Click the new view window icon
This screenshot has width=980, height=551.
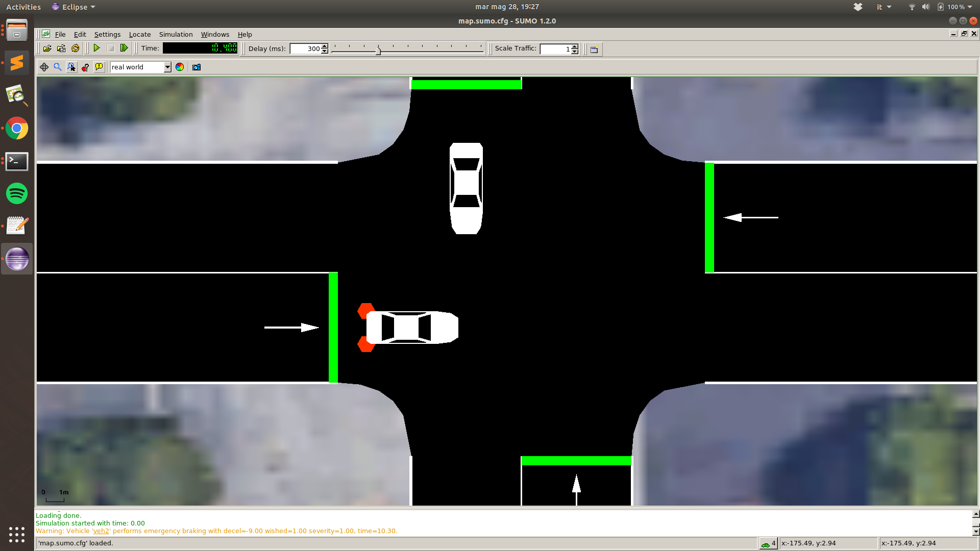594,49
